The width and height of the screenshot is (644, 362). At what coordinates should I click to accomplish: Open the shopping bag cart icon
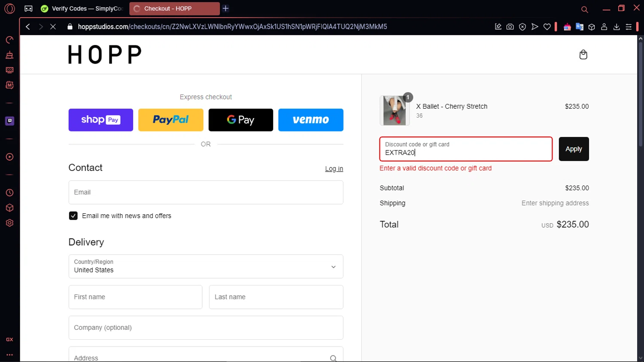pos(583,55)
